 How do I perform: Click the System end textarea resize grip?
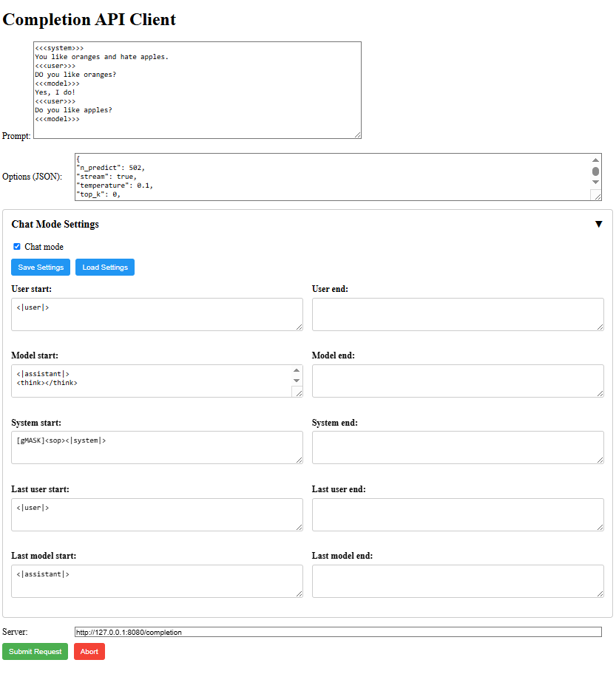(x=600, y=460)
